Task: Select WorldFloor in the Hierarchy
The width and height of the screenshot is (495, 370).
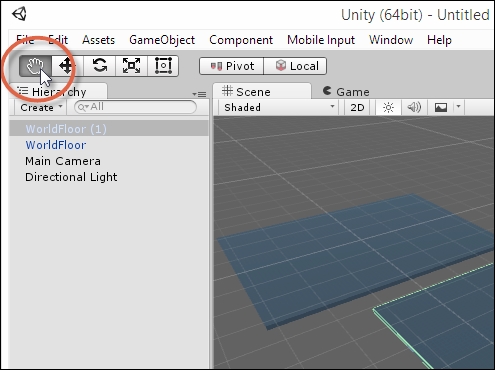Action: click(56, 145)
